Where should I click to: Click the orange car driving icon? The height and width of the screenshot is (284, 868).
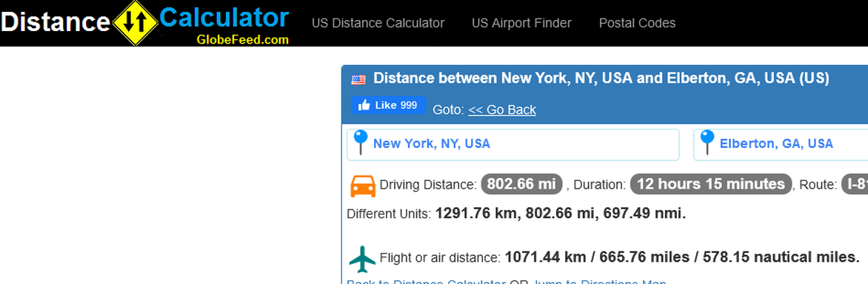pyautogui.click(x=363, y=186)
